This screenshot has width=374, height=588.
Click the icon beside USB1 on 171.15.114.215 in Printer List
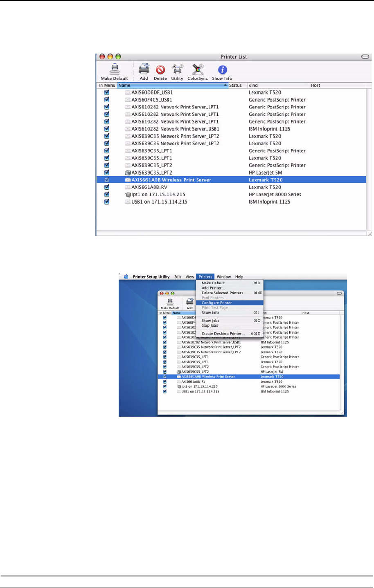[128, 202]
